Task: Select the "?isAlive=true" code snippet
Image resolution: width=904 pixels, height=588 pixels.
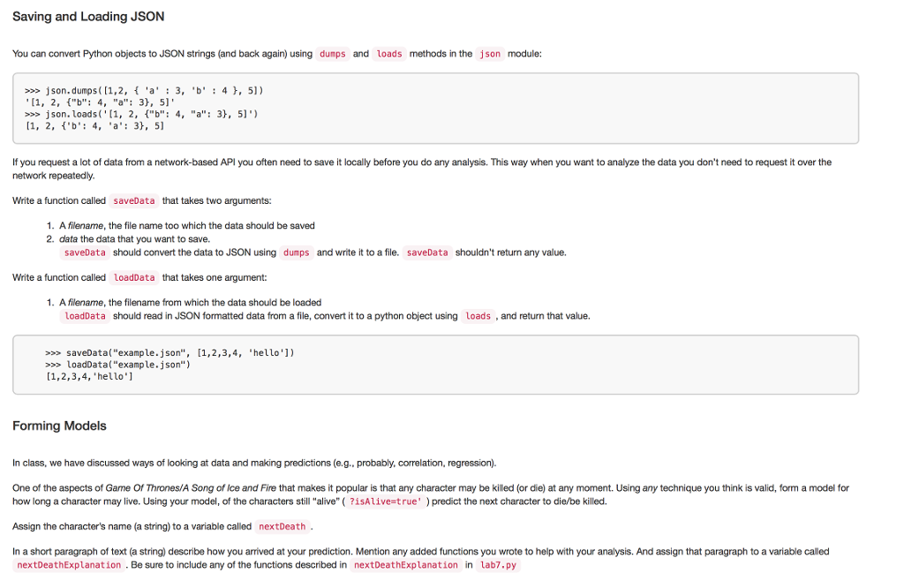Action: (x=385, y=501)
